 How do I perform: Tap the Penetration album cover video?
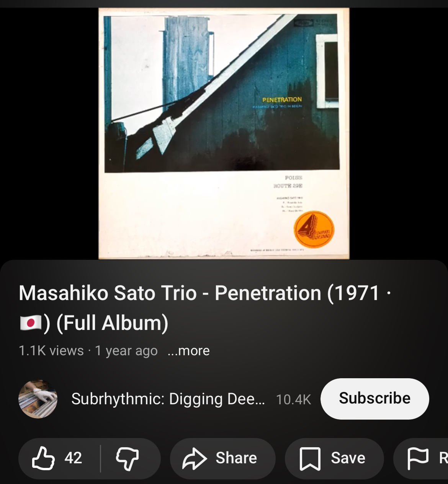pyautogui.click(x=224, y=133)
